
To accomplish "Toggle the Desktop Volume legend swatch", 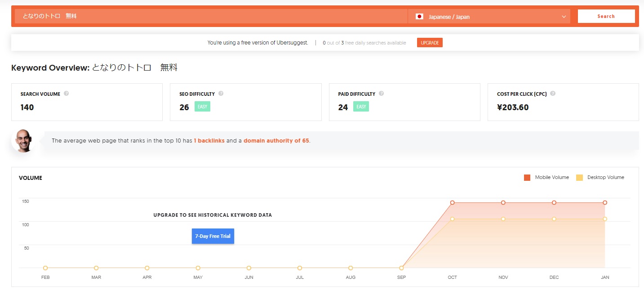I will [x=580, y=178].
